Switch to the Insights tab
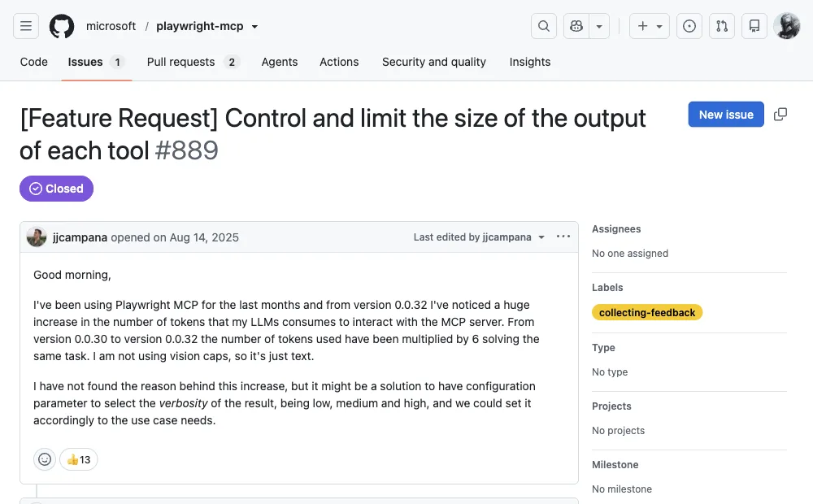Viewport: 813px width, 504px height. [x=530, y=62]
